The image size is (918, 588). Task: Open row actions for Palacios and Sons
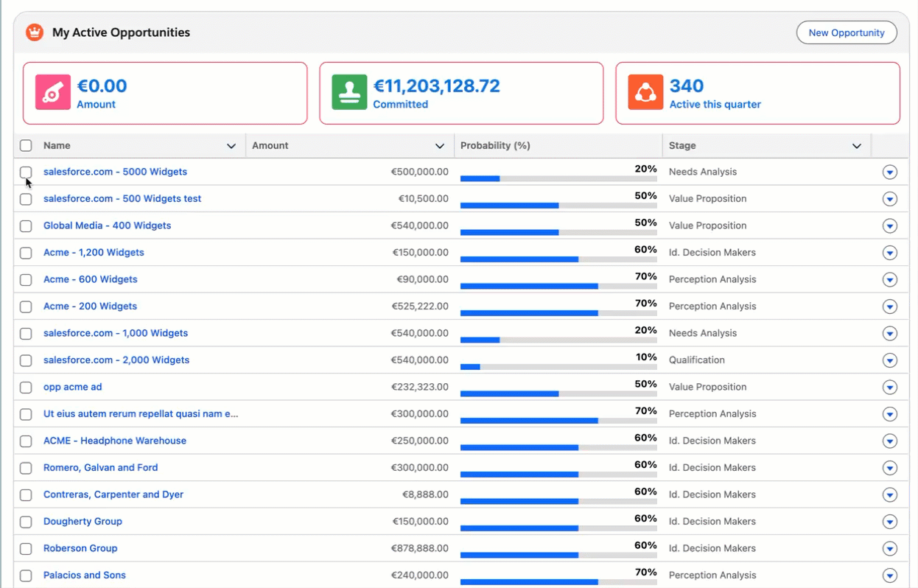tap(889, 575)
